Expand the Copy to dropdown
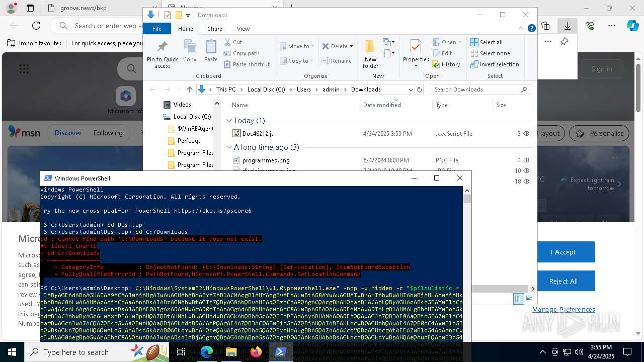This screenshot has width=644, height=362. point(312,61)
